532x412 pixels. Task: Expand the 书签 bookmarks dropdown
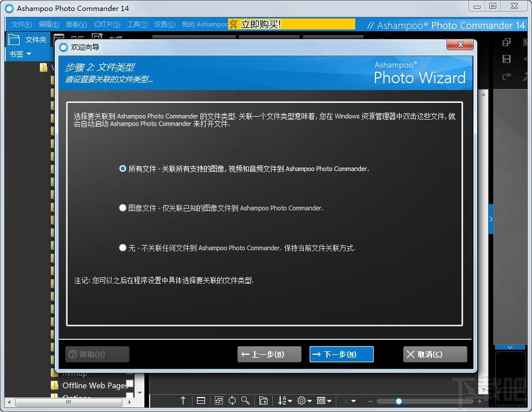(20, 54)
